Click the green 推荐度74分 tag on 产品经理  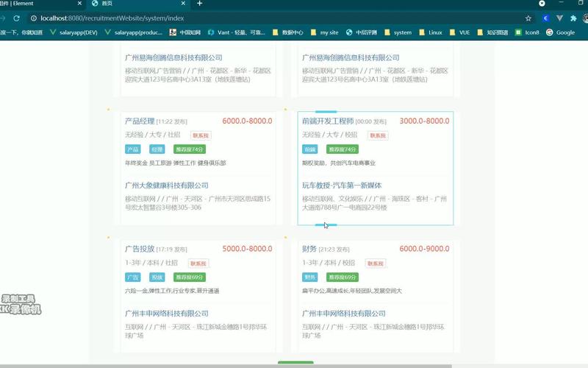[x=189, y=149]
